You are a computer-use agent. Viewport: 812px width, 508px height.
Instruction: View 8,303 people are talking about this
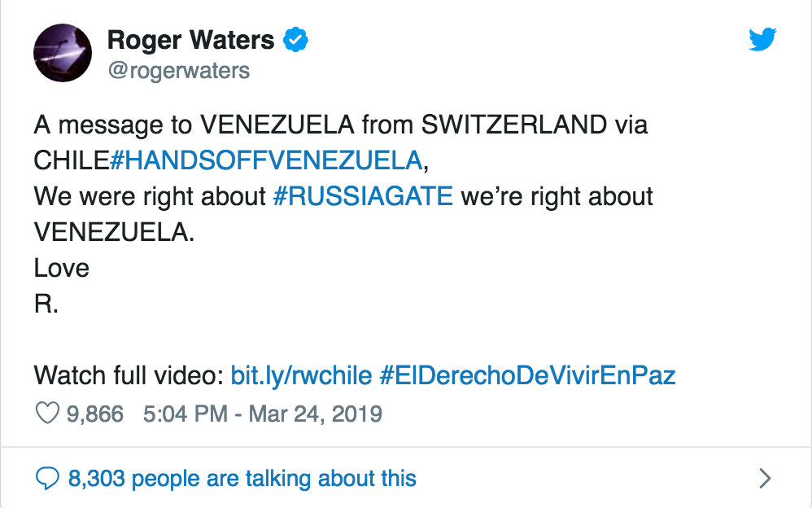242,478
